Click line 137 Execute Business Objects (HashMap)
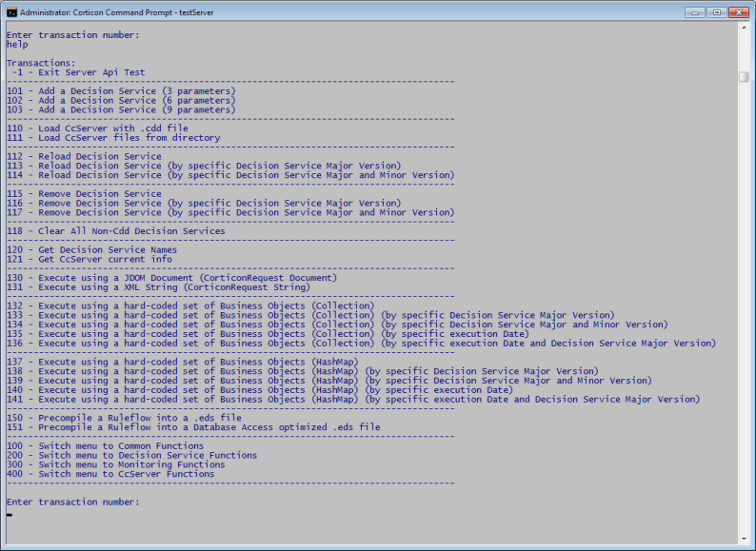 [x=183, y=362]
